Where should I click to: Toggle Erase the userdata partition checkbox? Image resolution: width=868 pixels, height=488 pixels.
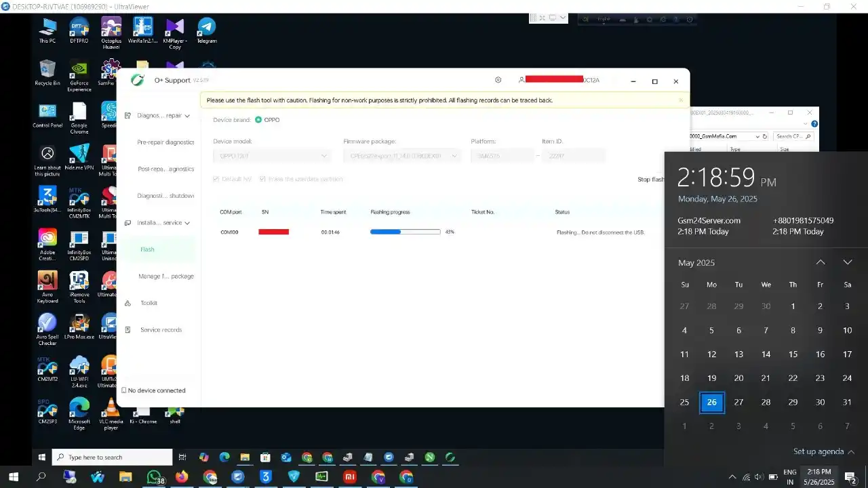point(262,179)
